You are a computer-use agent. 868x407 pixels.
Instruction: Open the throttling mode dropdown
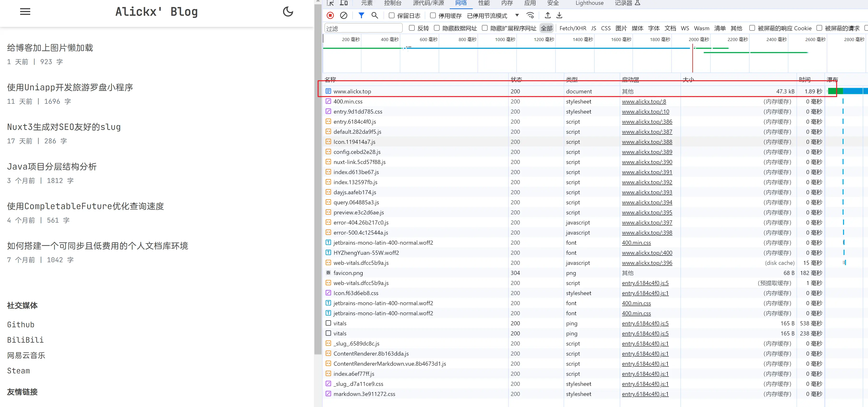click(x=493, y=16)
